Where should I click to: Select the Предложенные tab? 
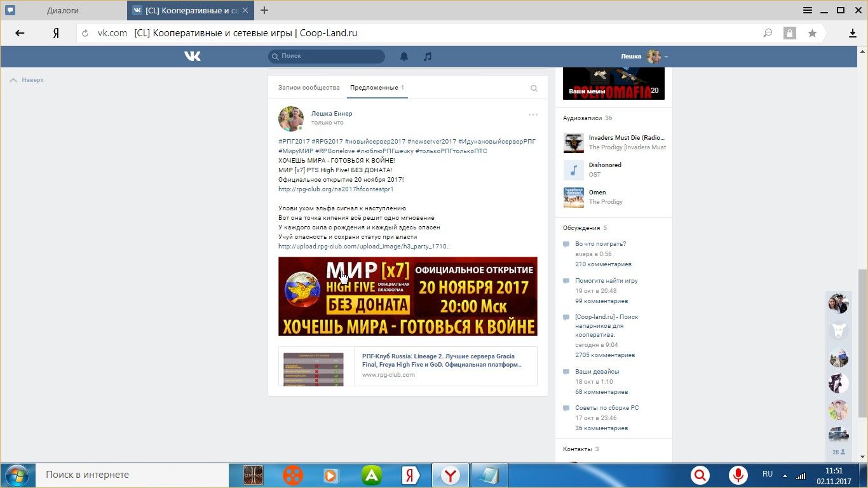tap(377, 88)
